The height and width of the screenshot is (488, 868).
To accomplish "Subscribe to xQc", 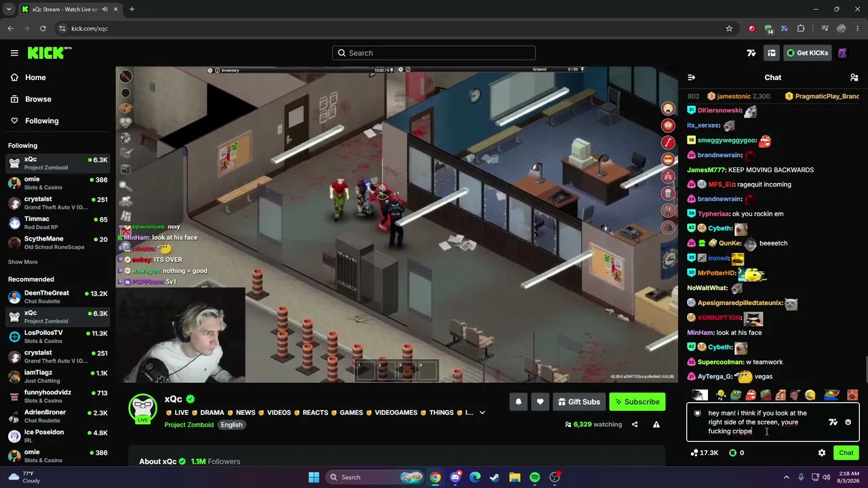I will tap(637, 402).
